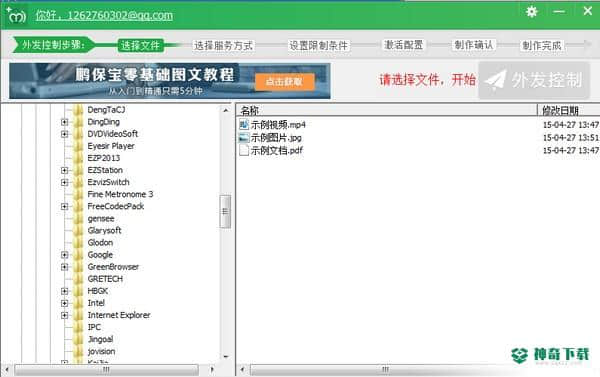Open the 鹏保宝 tutorial banner
This screenshot has width=600, height=377.
point(170,81)
